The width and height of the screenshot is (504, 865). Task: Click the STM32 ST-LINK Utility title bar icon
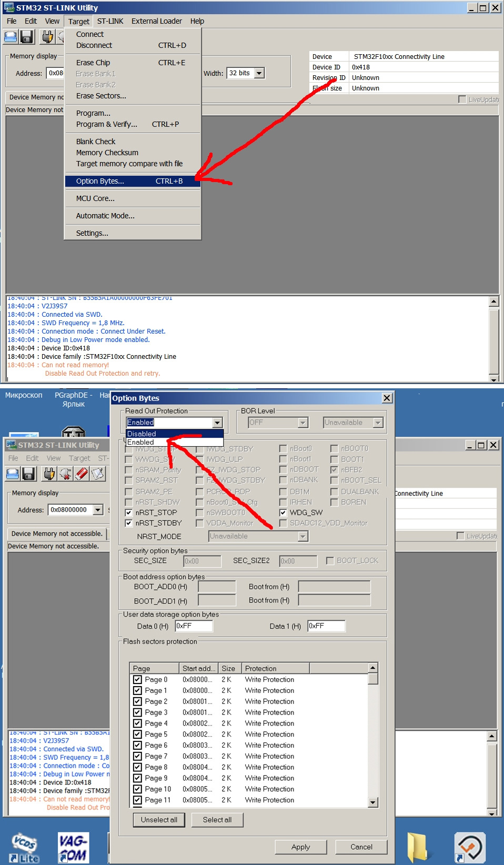tap(9, 7)
